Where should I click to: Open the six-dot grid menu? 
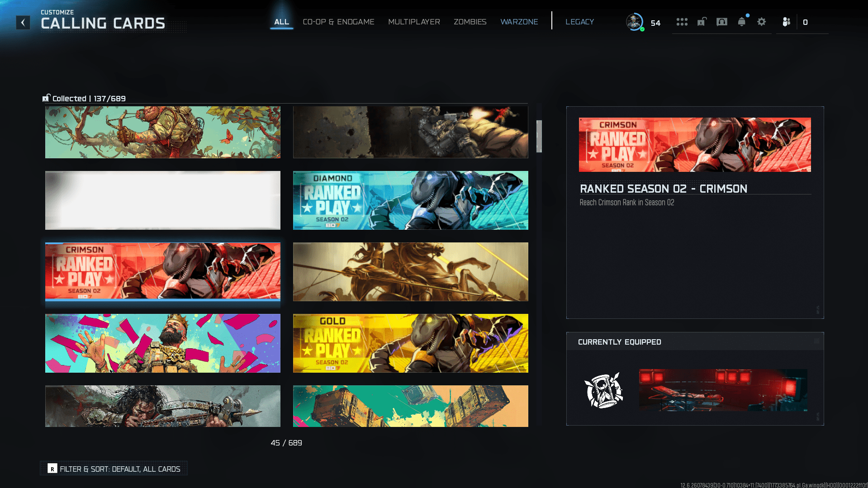point(682,22)
